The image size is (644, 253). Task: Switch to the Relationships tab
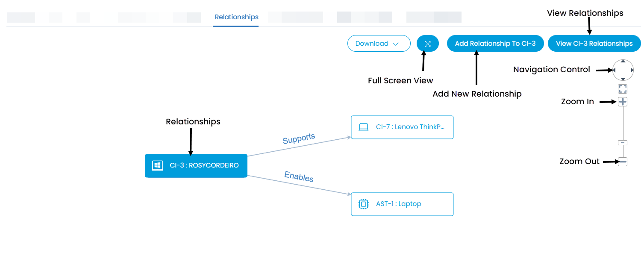click(235, 17)
